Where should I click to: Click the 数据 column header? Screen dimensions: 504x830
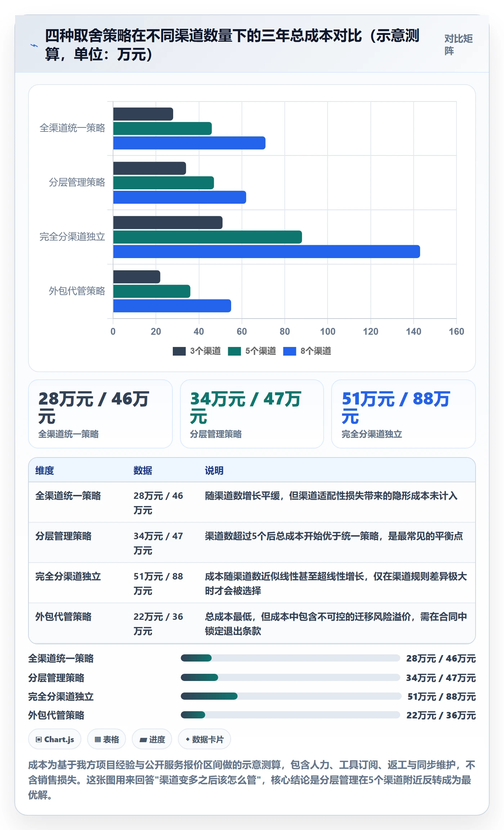click(143, 470)
